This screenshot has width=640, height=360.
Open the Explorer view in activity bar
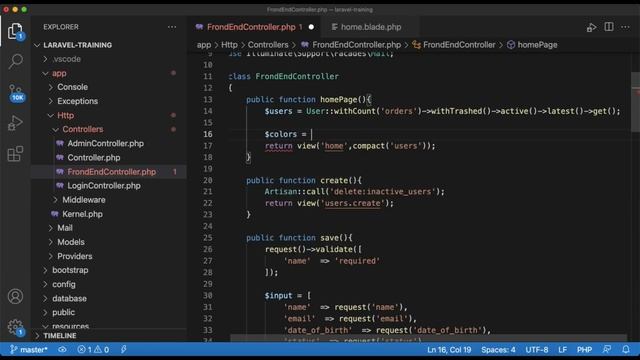pyautogui.click(x=16, y=31)
